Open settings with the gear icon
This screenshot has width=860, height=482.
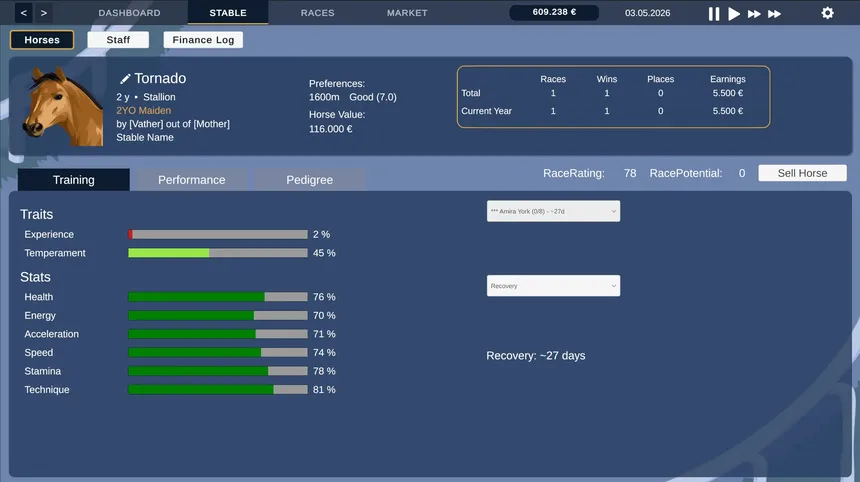click(x=827, y=13)
